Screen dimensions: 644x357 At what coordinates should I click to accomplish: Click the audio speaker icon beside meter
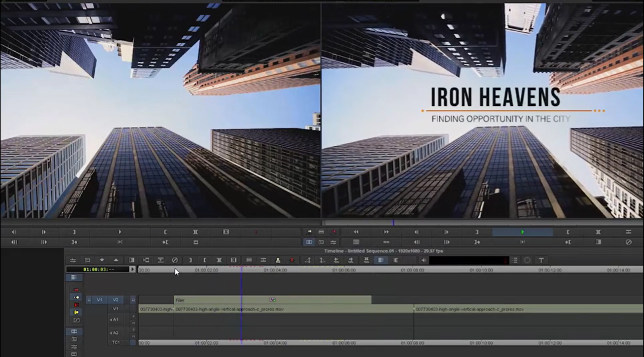click(x=423, y=260)
